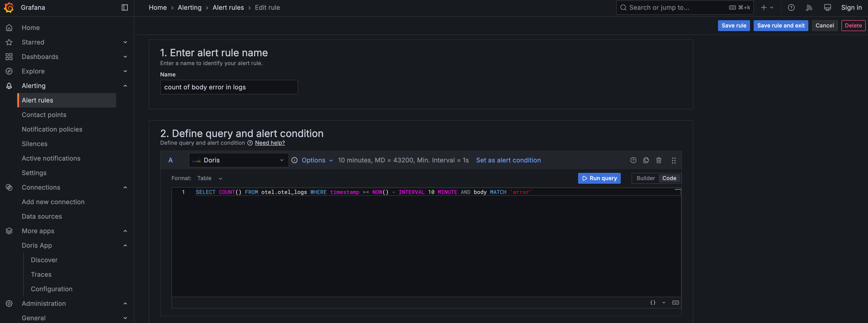Toggle kiosk mode monitor icon
Screen dimensions: 868x323
point(827,7)
